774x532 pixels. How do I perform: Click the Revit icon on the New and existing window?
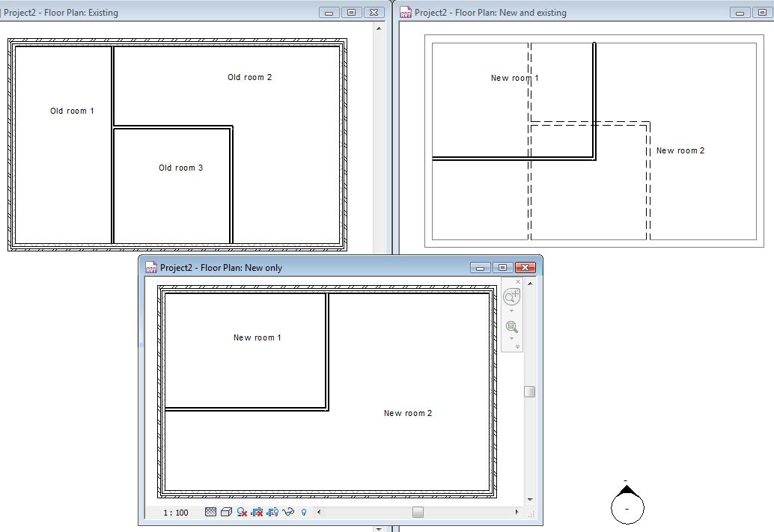point(406,12)
